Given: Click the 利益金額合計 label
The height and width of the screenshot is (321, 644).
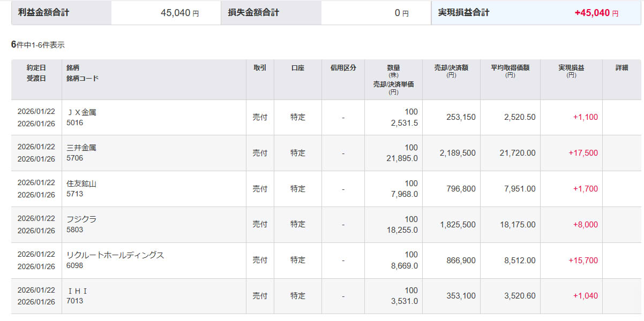Looking at the screenshot, I should pos(43,12).
